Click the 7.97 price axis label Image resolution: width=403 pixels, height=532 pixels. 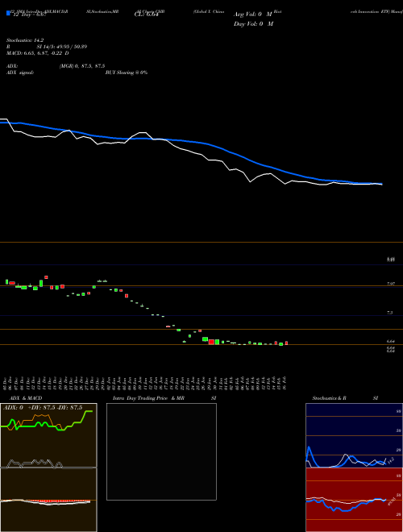click(391, 284)
